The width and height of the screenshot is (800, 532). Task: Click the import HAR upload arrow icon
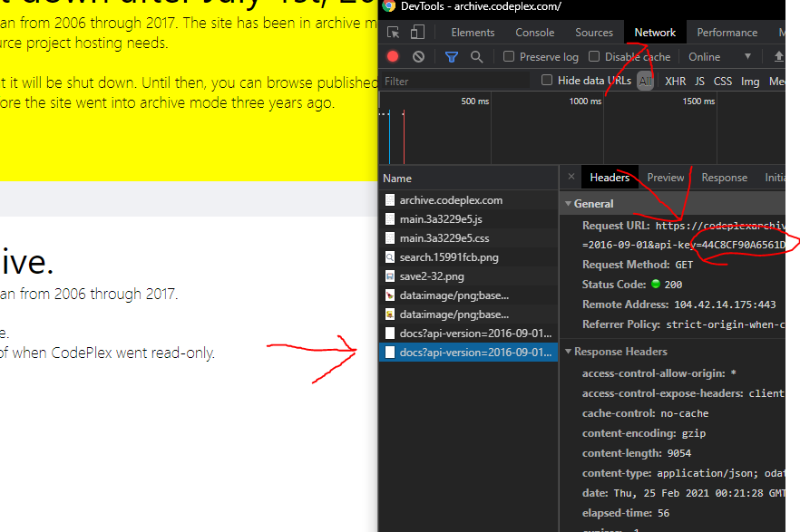[x=778, y=56]
